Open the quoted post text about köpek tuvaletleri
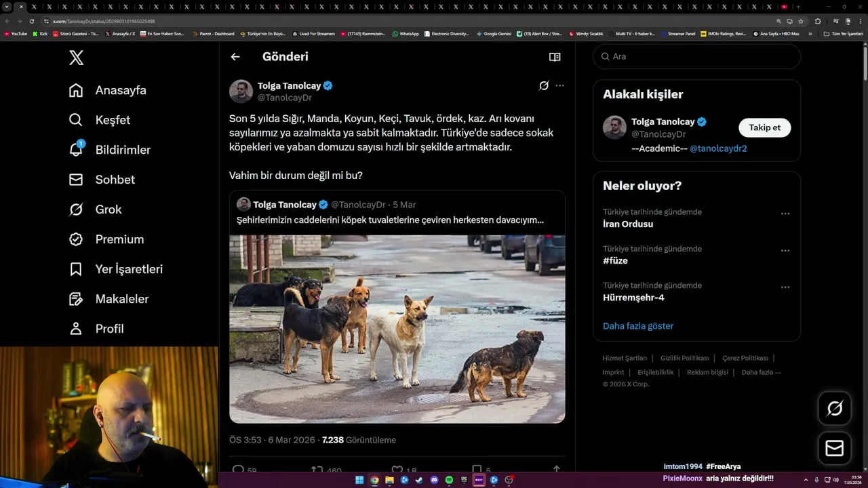The width and height of the screenshot is (868, 488). coord(390,220)
